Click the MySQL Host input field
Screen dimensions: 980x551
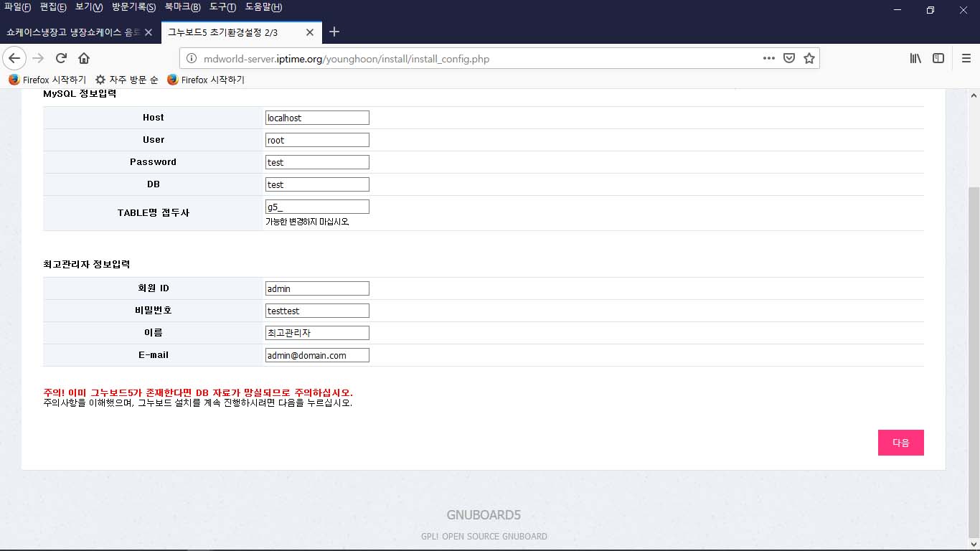coord(317,118)
